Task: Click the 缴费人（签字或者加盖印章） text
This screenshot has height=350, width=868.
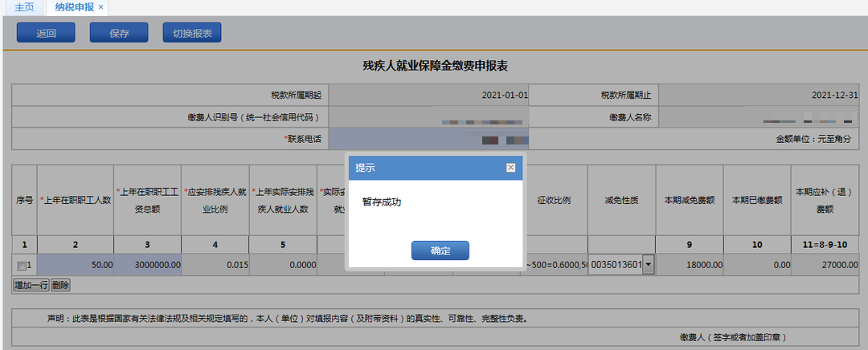Action: click(734, 336)
